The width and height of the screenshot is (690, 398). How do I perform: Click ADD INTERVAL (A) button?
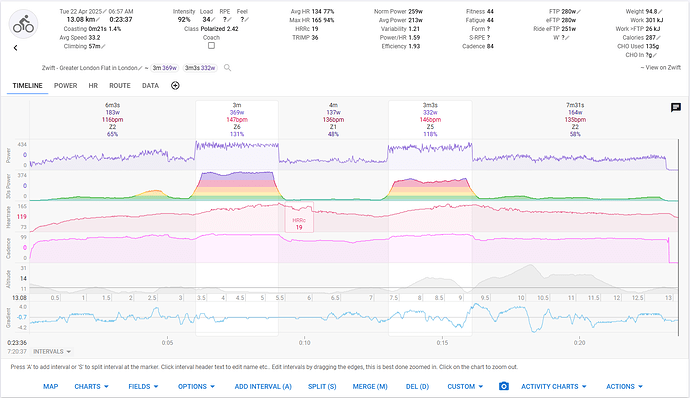coord(263,386)
